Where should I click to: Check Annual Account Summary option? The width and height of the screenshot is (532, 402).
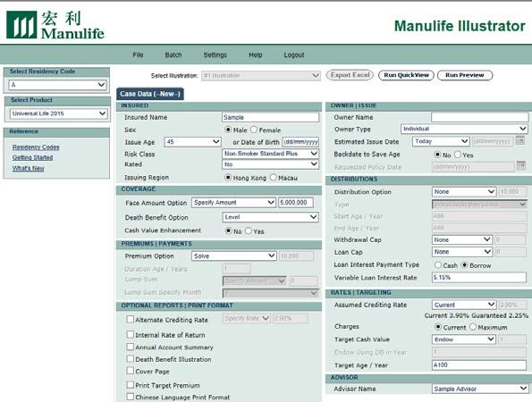tap(130, 347)
